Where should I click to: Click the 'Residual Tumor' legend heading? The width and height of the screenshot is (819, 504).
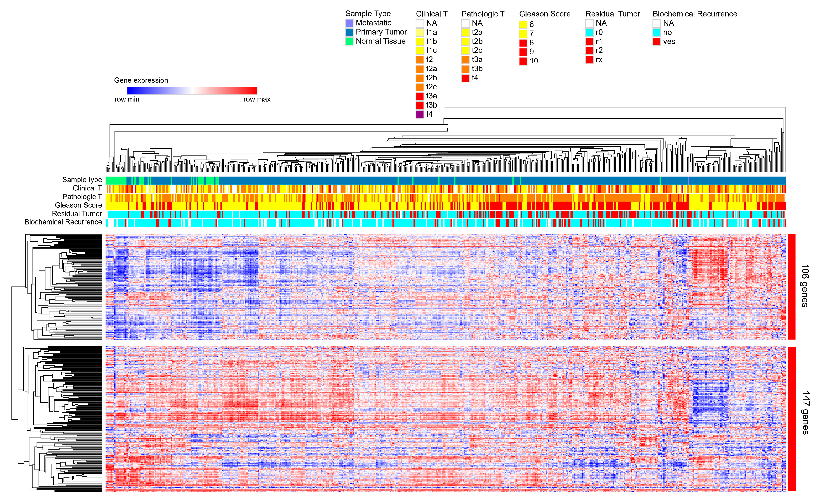pos(613,14)
